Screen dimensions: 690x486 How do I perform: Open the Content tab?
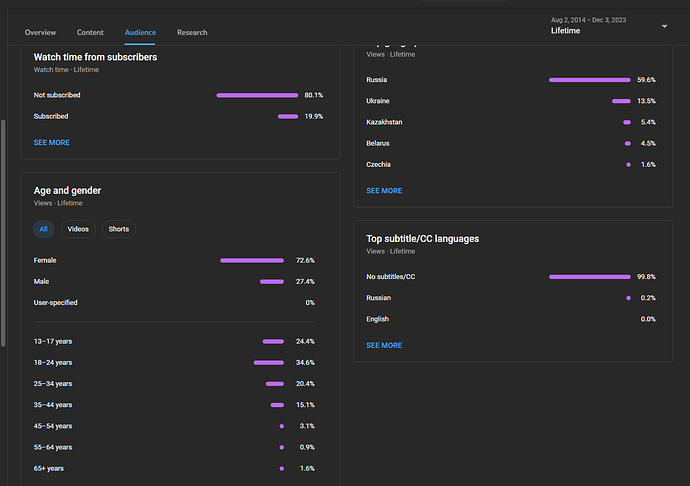point(90,33)
